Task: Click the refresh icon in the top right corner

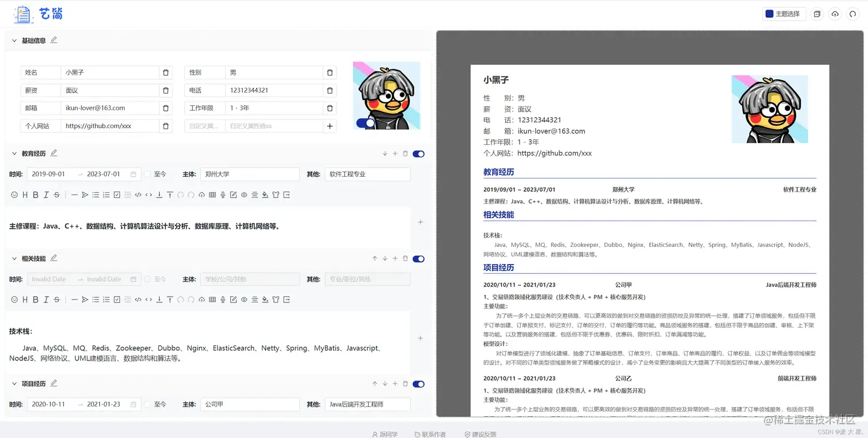Action: pyautogui.click(x=852, y=14)
